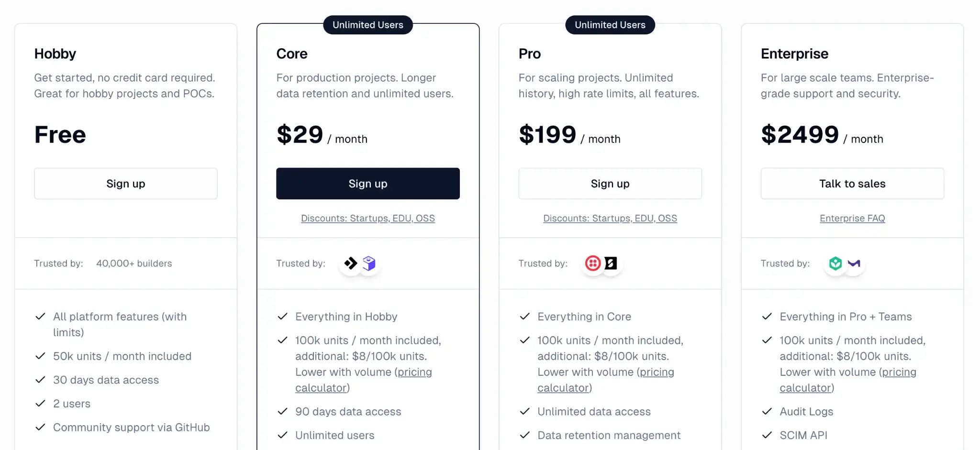Click checkmark icon next to 2 users
The image size is (980, 450).
click(41, 404)
